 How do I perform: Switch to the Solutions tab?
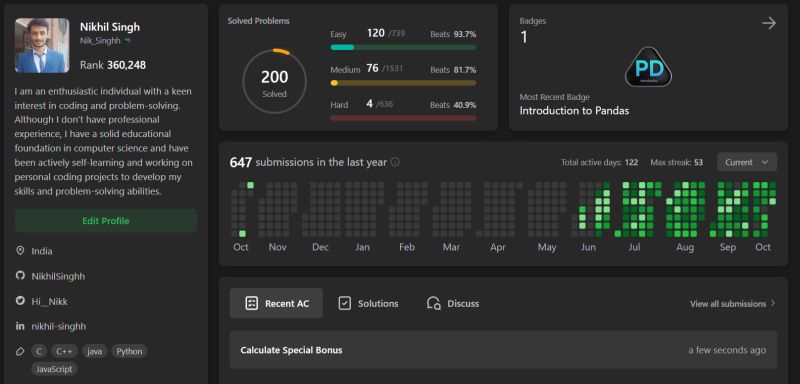[x=368, y=303]
